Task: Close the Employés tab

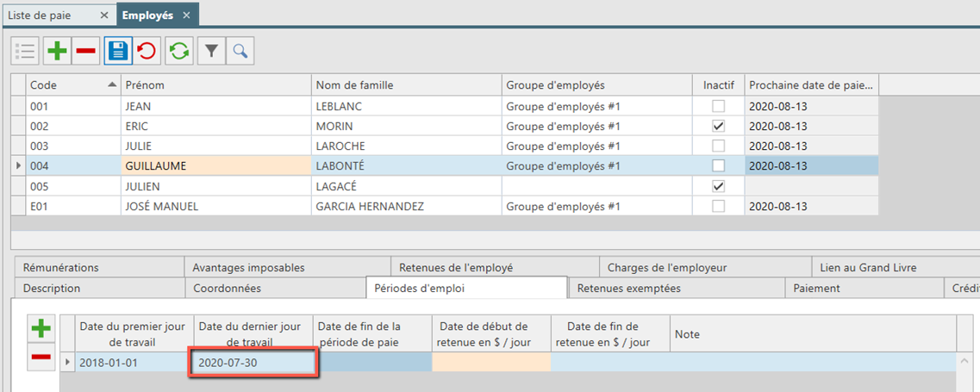Action: [x=186, y=15]
